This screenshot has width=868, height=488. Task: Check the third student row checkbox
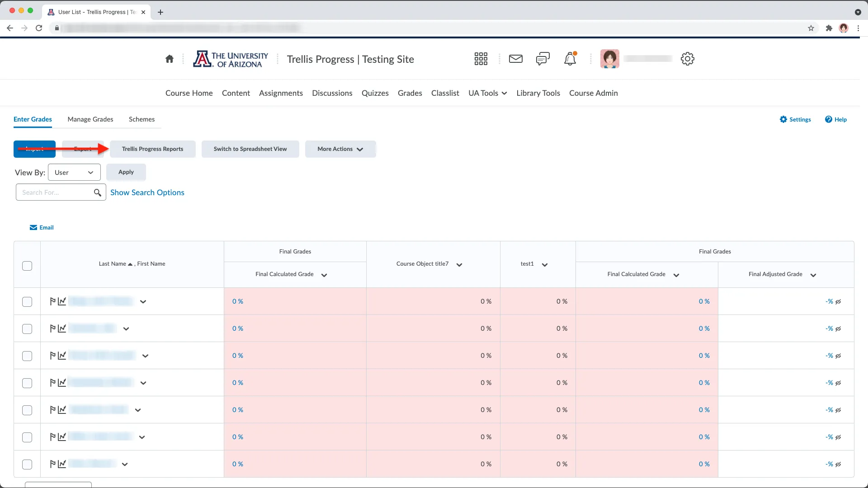coord(27,356)
